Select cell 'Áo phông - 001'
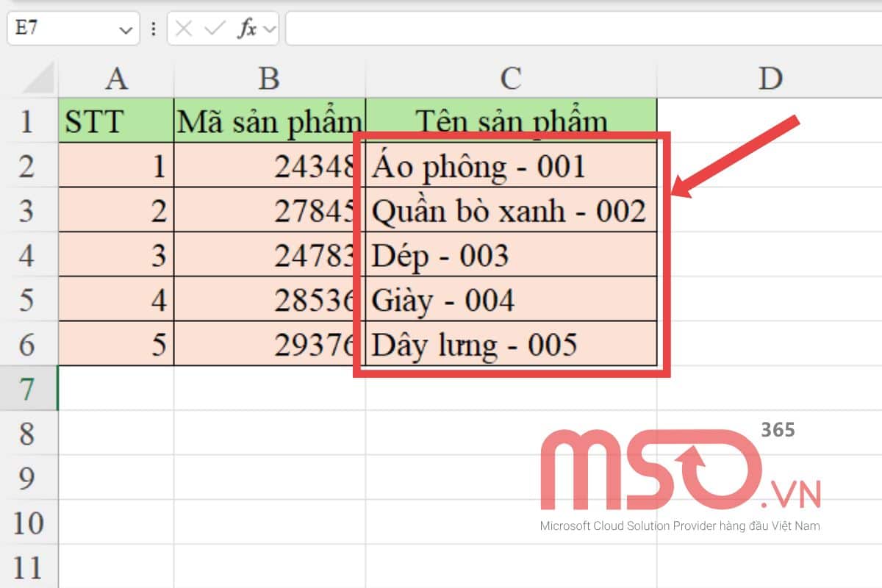 click(511, 165)
